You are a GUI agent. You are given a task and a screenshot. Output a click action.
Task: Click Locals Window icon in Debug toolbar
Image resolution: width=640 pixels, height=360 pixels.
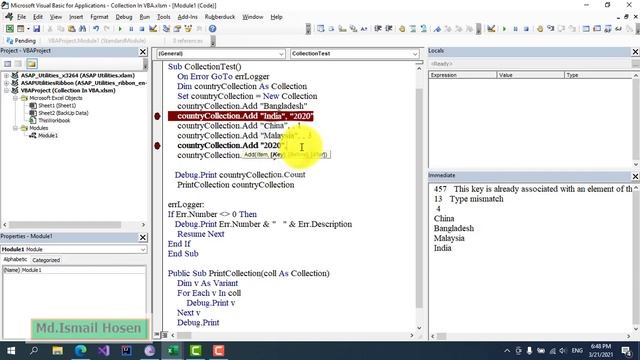[586, 29]
